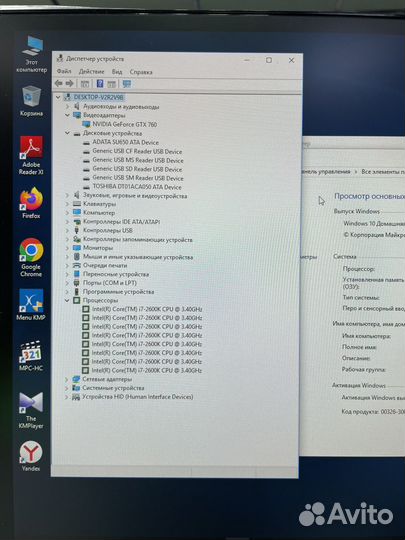This screenshot has height=540, width=405.
Task: Open Этот компьютер desktop icon
Action: (x=32, y=53)
